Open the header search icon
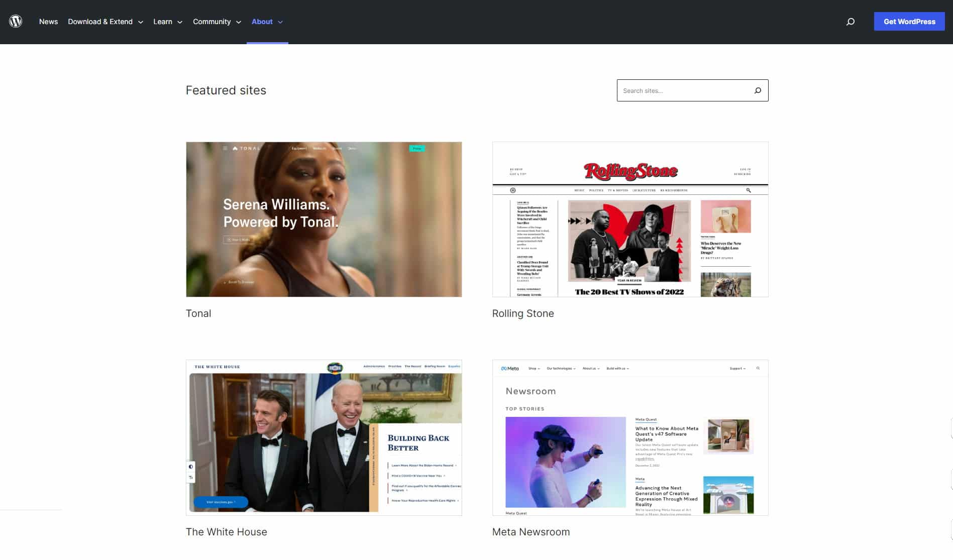 850,22
